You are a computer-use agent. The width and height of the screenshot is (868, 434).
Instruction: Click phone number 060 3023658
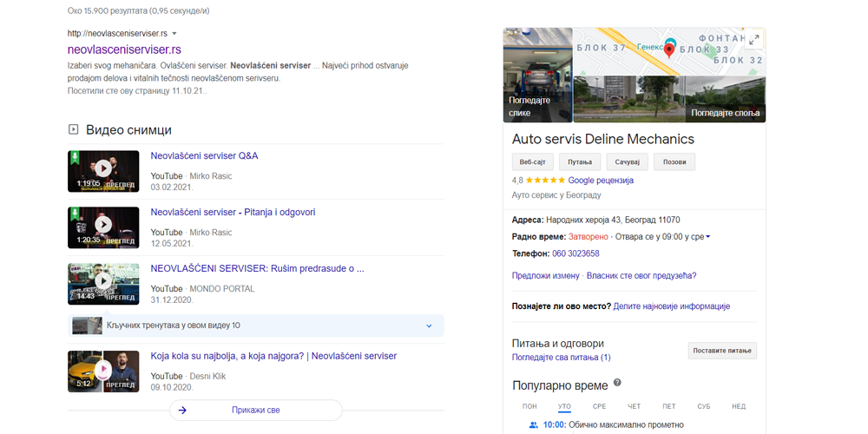point(575,253)
